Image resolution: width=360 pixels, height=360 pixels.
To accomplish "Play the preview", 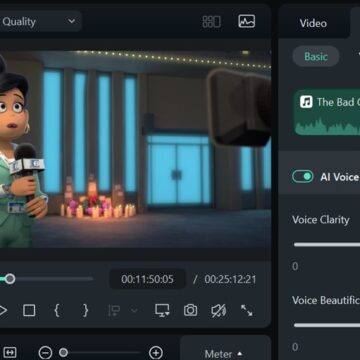I will 3,310.
